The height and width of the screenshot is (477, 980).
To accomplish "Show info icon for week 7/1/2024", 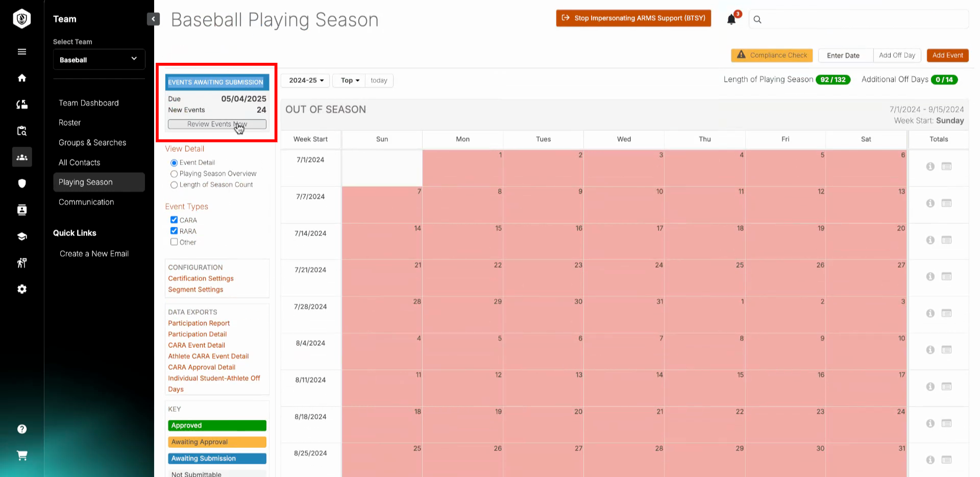I will point(930,166).
